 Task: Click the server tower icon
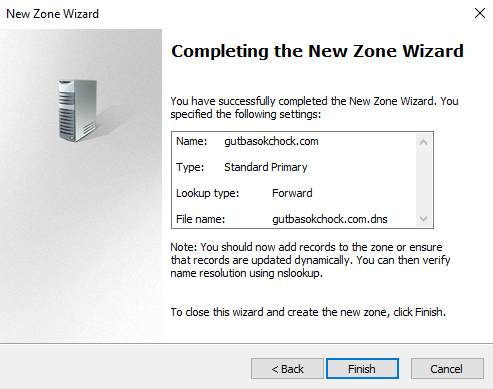pos(77,111)
